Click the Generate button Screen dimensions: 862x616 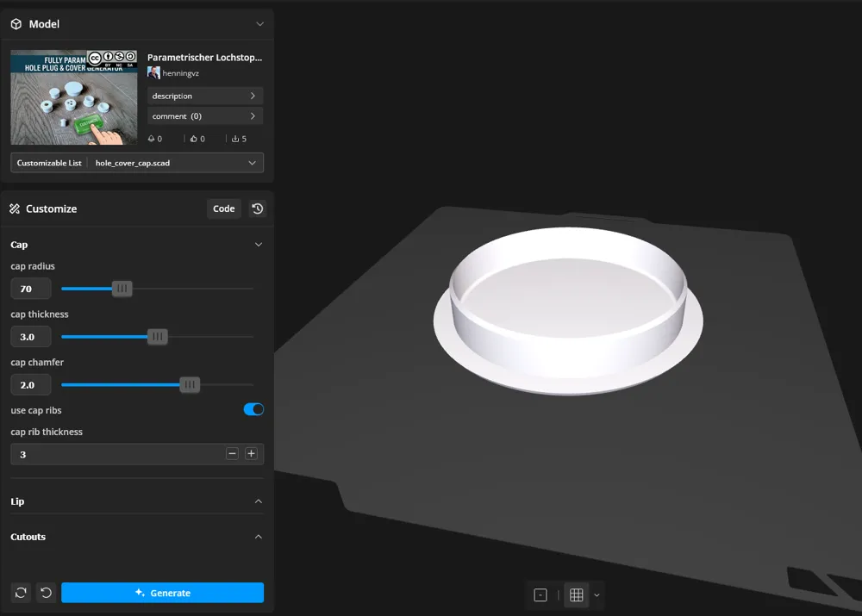(x=163, y=593)
